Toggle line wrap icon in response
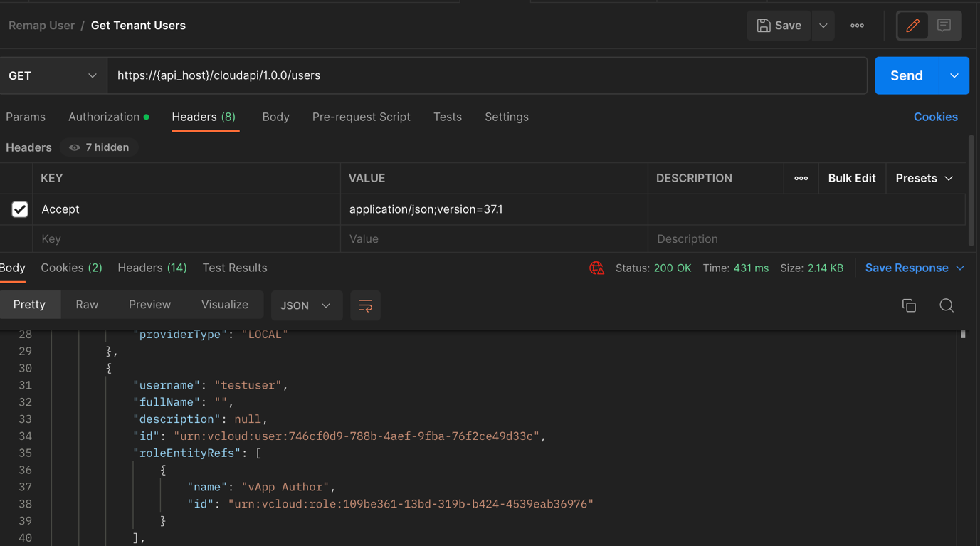The width and height of the screenshot is (980, 546). [x=365, y=305]
